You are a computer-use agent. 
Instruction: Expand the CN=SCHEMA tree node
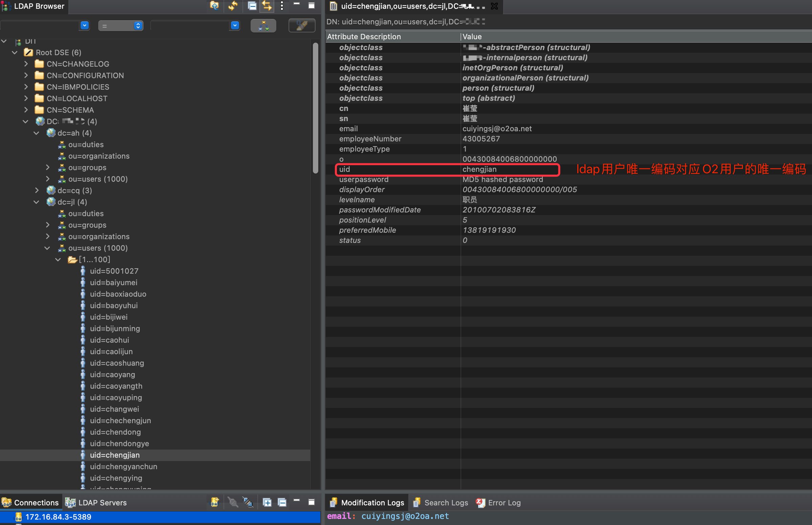point(26,110)
